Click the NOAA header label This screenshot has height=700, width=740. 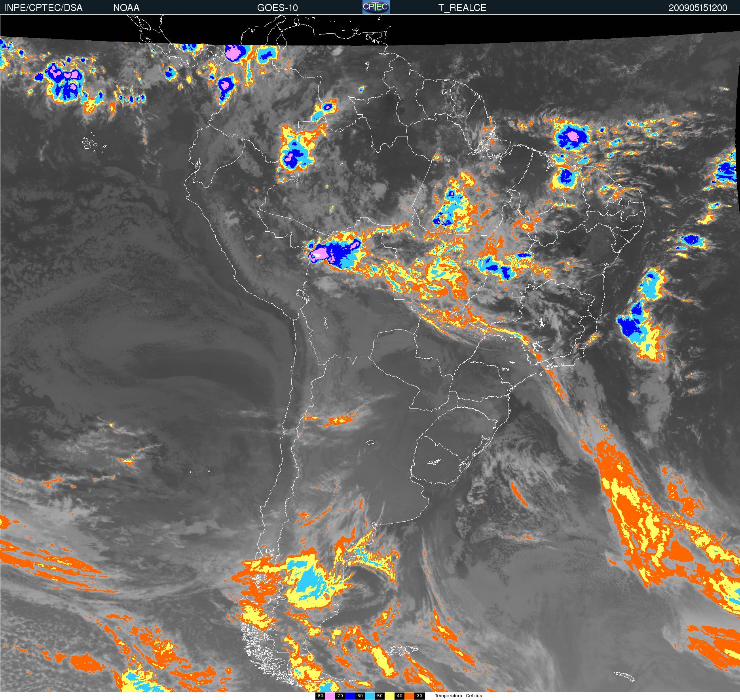(x=126, y=8)
